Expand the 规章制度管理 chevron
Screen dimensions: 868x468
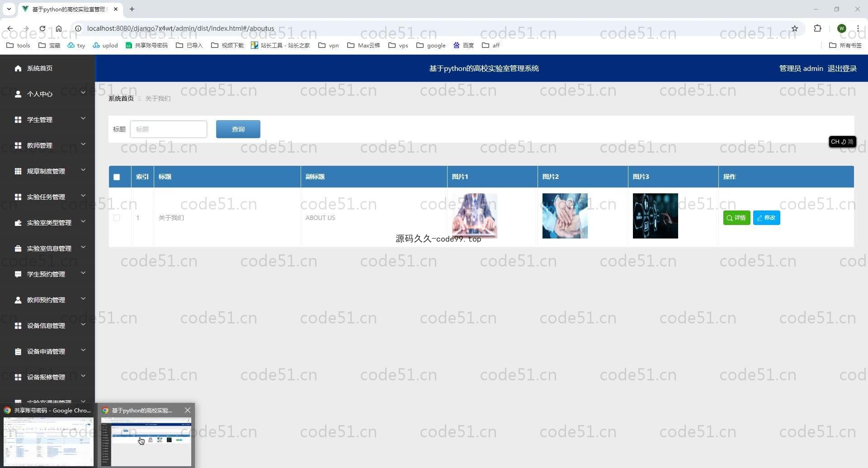click(83, 170)
